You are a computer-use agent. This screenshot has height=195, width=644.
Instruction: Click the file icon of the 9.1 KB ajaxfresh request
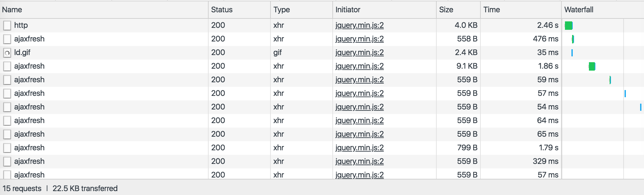[7, 66]
